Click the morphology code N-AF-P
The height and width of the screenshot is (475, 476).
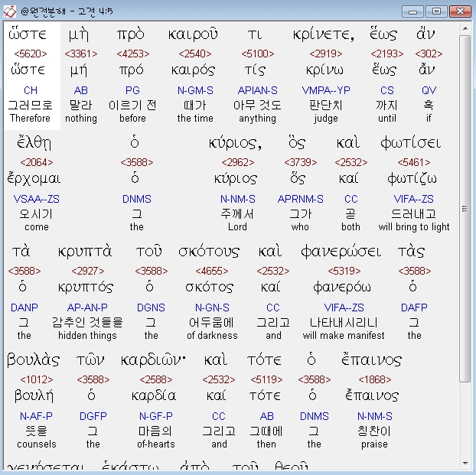pos(36,416)
